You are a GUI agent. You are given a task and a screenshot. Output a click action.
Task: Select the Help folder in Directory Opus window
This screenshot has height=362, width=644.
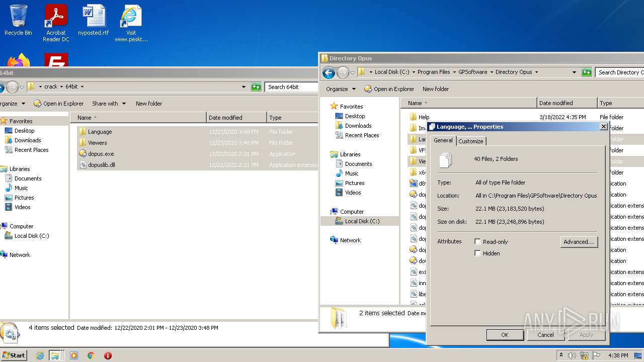[424, 117]
